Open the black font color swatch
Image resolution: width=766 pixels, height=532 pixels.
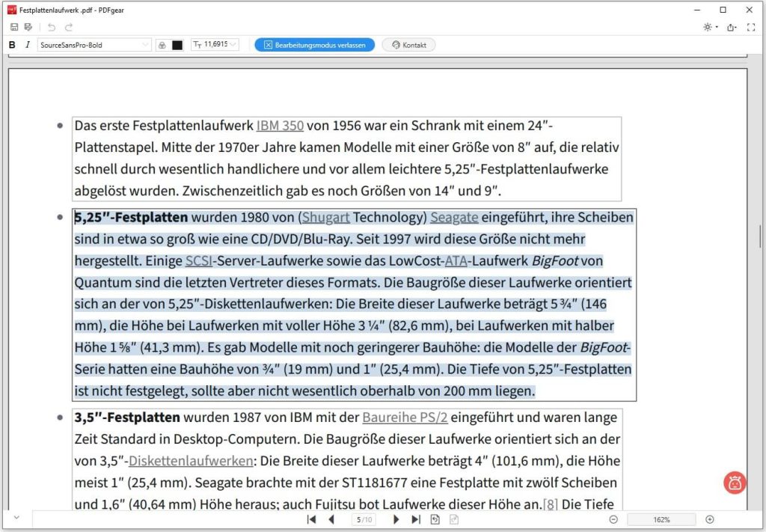tap(177, 45)
